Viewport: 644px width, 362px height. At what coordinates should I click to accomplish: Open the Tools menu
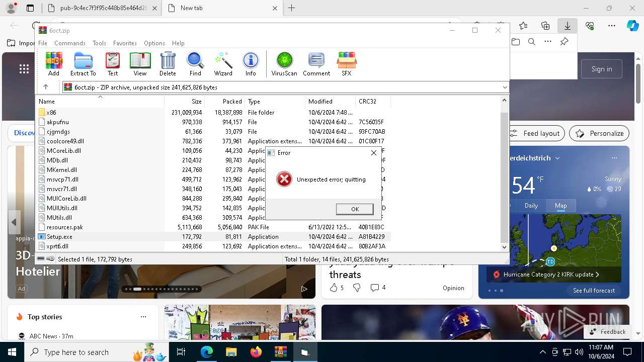click(99, 43)
